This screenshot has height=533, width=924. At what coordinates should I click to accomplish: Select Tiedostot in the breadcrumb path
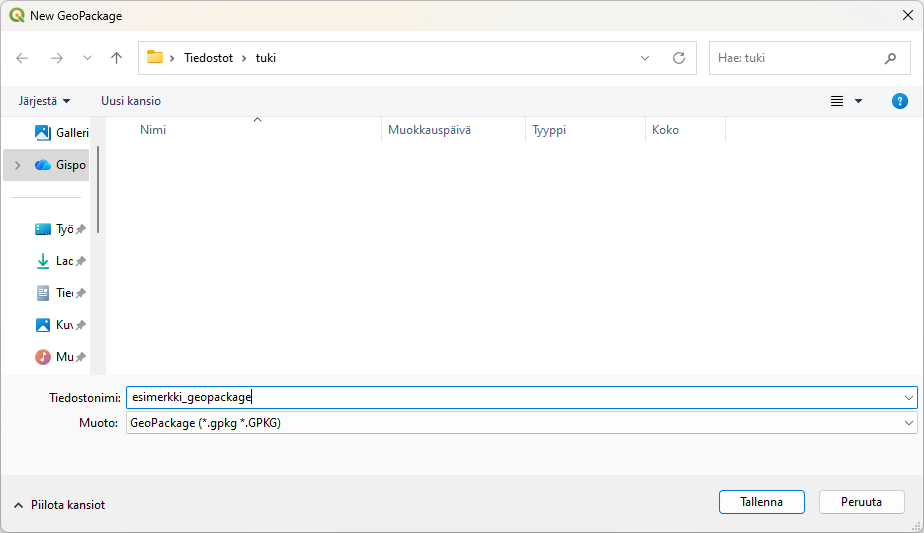[x=209, y=58]
